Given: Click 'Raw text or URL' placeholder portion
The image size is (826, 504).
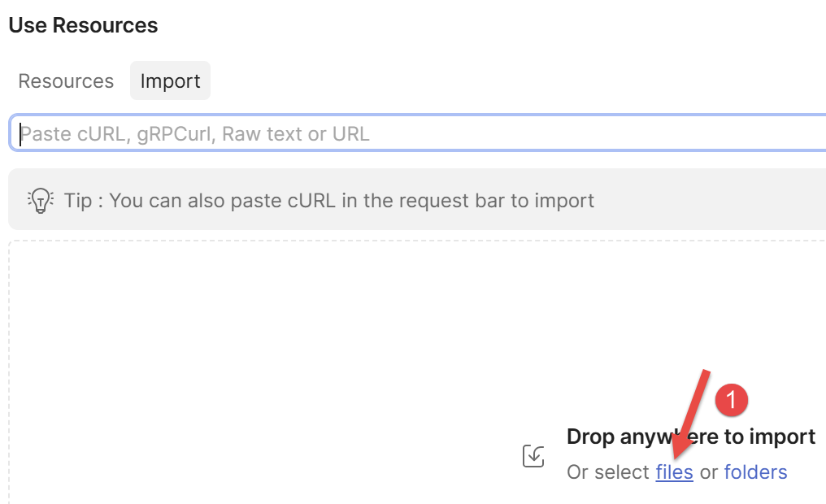Looking at the screenshot, I should 296,134.
